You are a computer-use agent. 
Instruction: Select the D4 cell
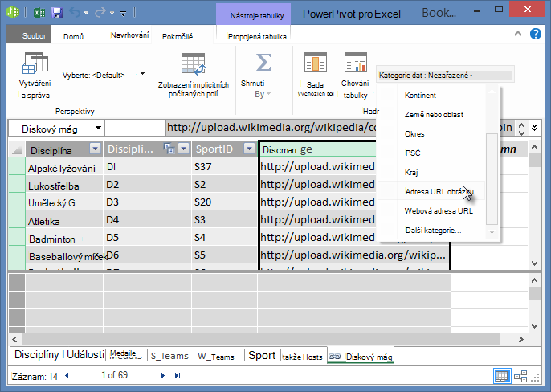148,220
